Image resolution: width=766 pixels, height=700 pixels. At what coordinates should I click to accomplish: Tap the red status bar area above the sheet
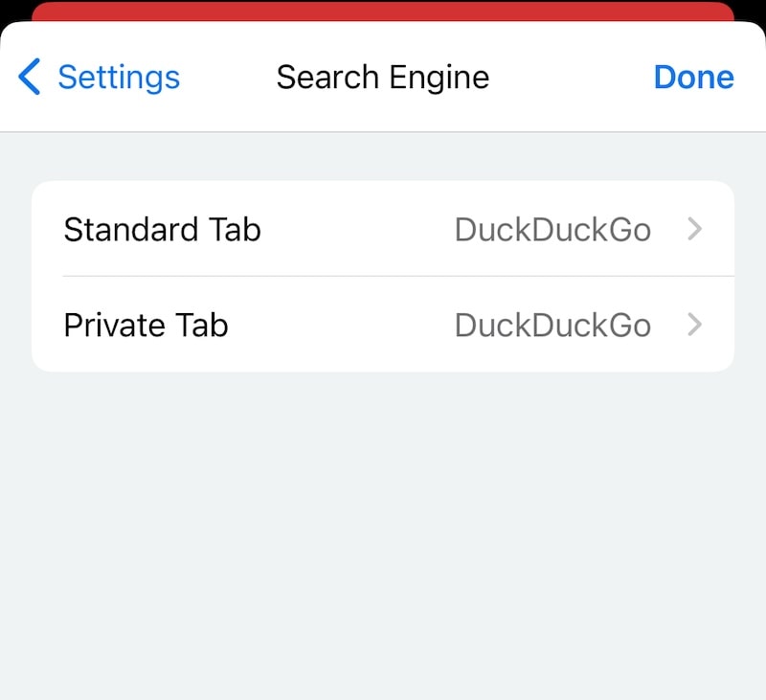pos(383,10)
